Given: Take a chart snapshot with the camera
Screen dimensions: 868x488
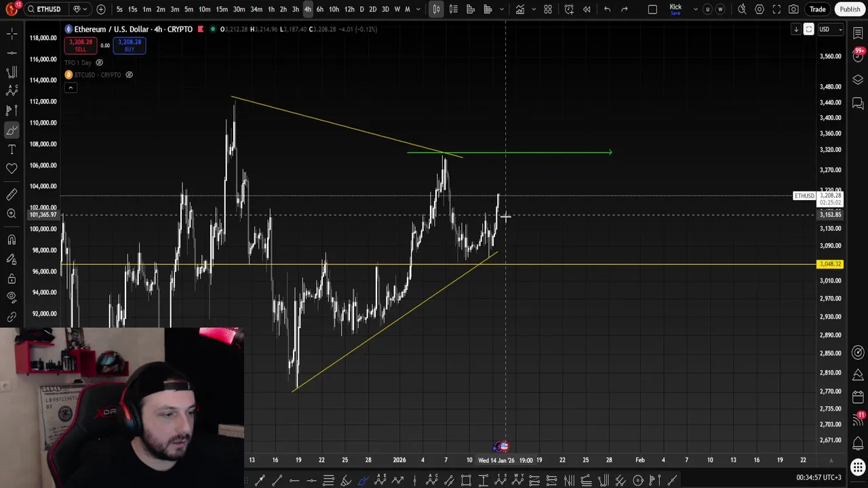Looking at the screenshot, I should coord(793,9).
